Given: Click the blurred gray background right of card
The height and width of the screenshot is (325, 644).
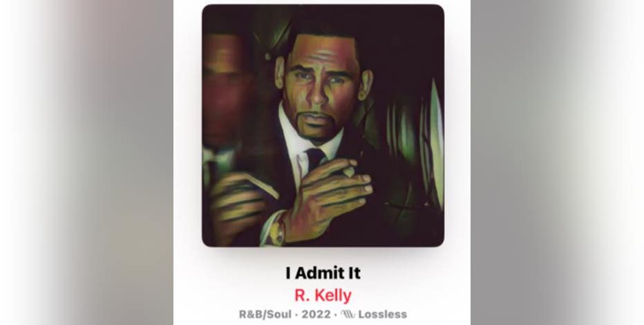Looking at the screenshot, I should coord(558,162).
